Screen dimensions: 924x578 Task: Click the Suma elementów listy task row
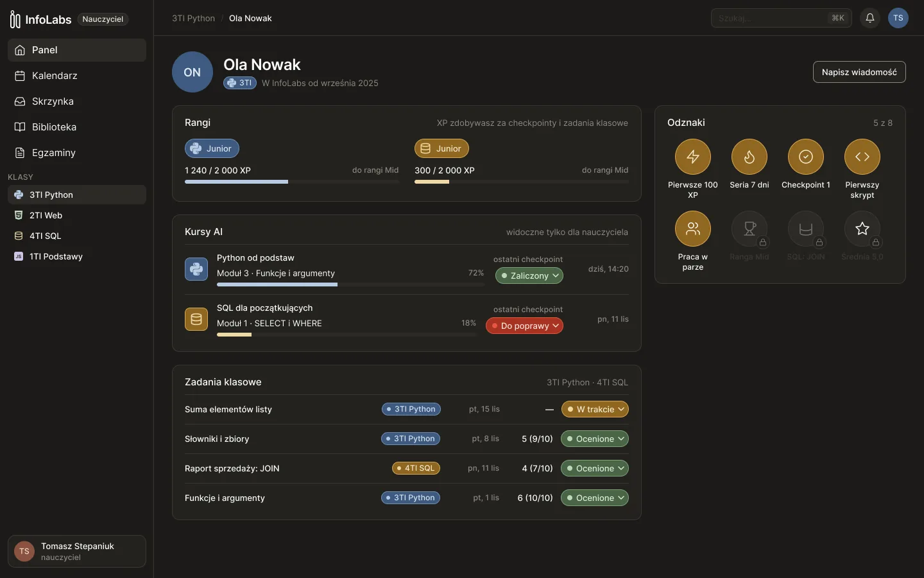pyautogui.click(x=407, y=409)
